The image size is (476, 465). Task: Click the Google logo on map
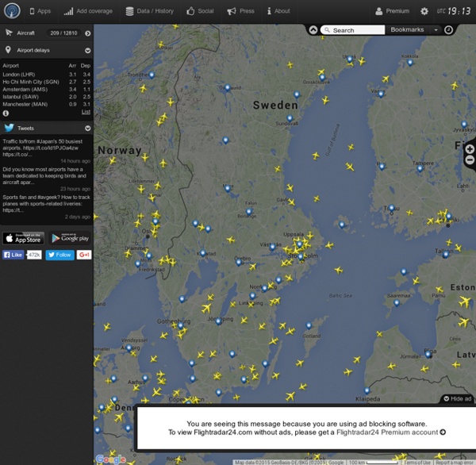[x=110, y=459]
